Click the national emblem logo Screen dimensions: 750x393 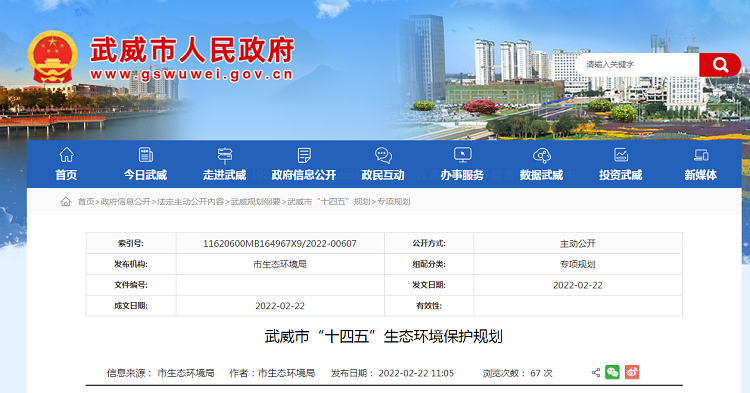[53, 57]
